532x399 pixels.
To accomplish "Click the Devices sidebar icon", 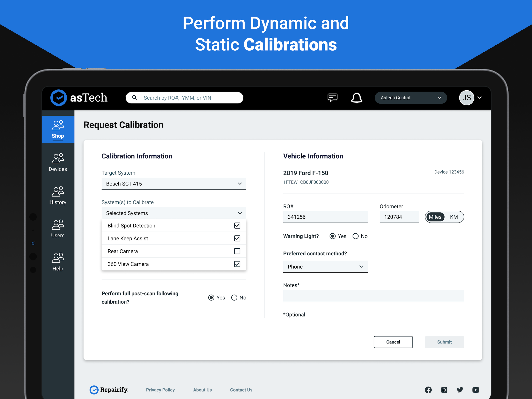I will 58,159.
